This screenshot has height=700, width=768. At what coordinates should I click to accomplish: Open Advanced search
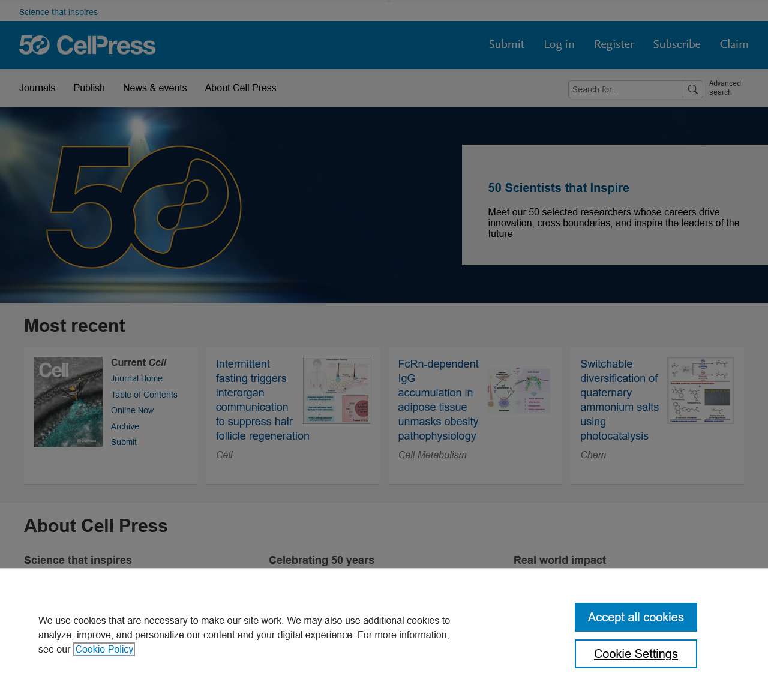[x=725, y=88]
